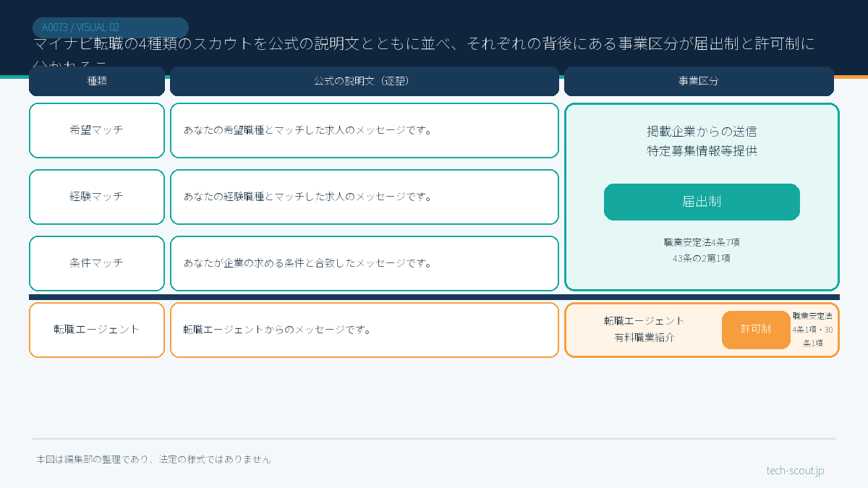
Task: Click the 許可制 orange badge
Action: [x=756, y=330]
